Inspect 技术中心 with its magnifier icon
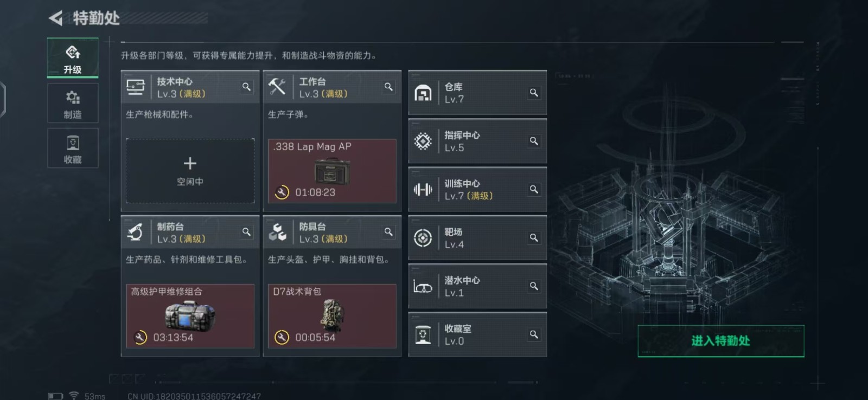The height and width of the screenshot is (400, 868). [x=246, y=87]
